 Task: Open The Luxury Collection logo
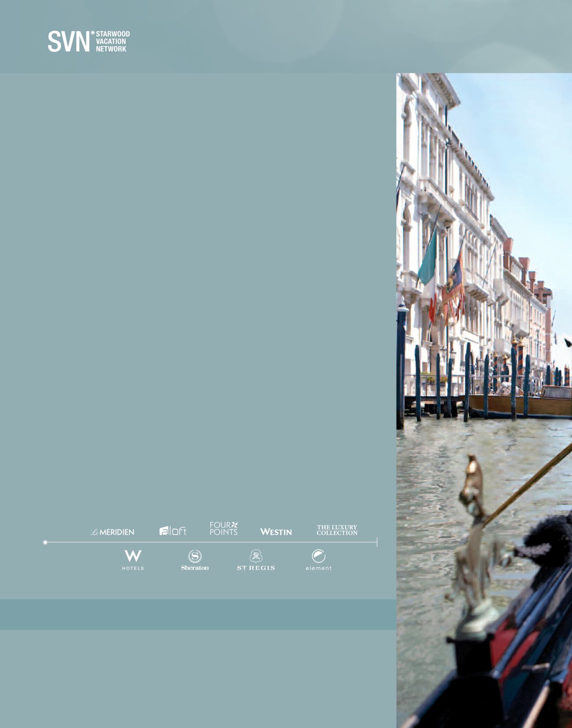click(x=337, y=530)
